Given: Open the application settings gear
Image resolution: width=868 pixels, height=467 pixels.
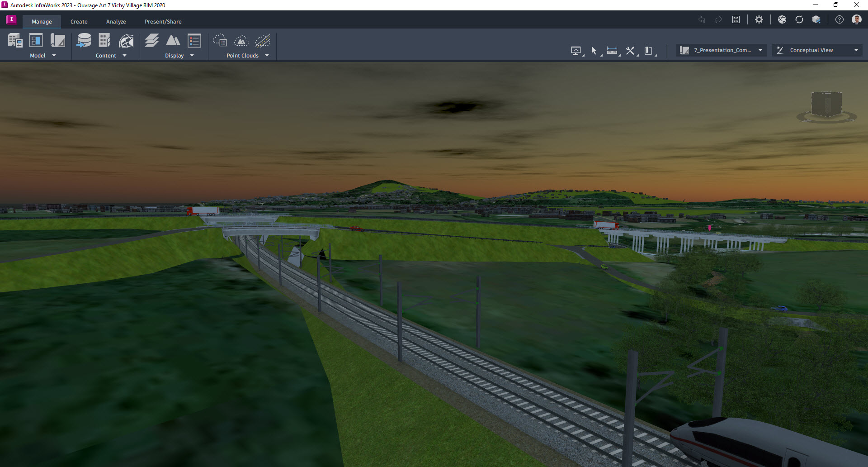Looking at the screenshot, I should pyautogui.click(x=759, y=19).
